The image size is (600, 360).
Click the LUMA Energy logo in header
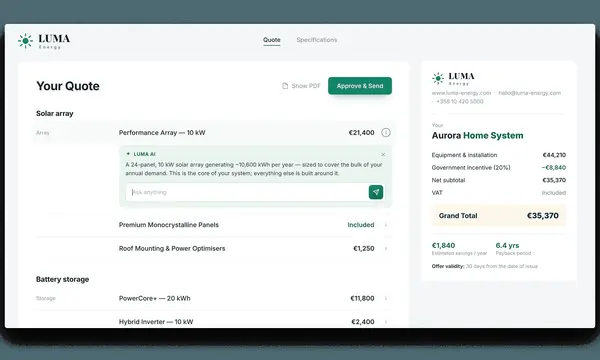(44, 41)
